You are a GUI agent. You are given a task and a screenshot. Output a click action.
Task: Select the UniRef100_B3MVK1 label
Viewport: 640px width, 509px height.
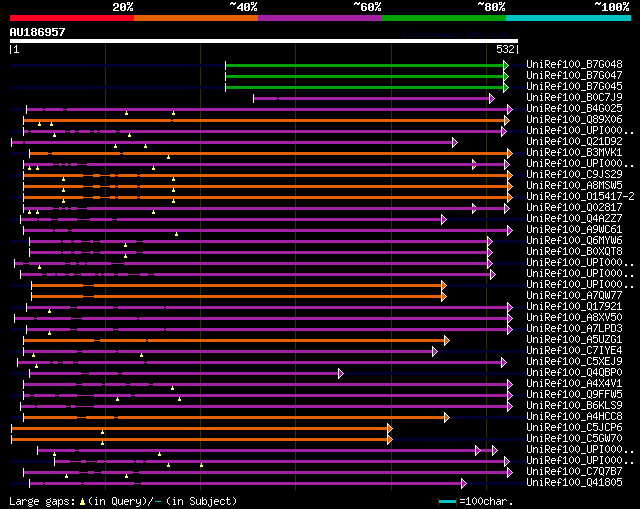point(574,152)
